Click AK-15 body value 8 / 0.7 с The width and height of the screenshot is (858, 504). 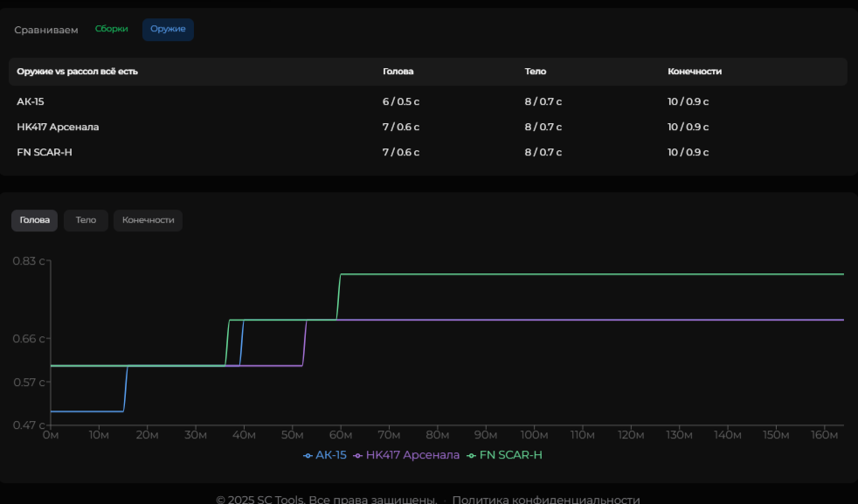point(543,102)
